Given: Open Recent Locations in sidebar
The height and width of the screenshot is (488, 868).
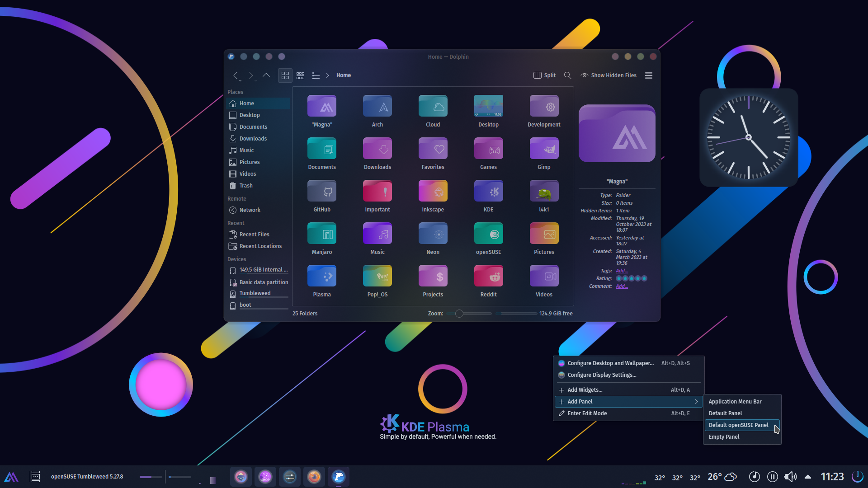Looking at the screenshot, I should [258, 246].
